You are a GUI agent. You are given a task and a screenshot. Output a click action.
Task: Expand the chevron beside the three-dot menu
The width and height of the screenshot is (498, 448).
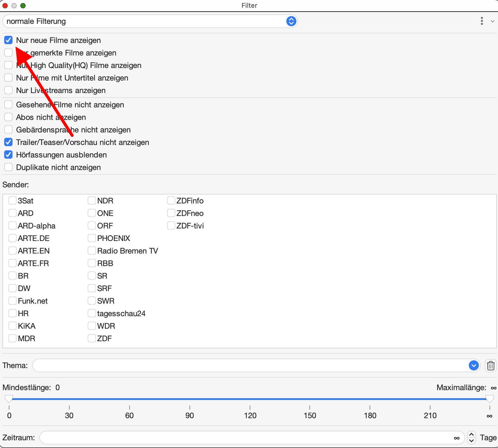[492, 21]
